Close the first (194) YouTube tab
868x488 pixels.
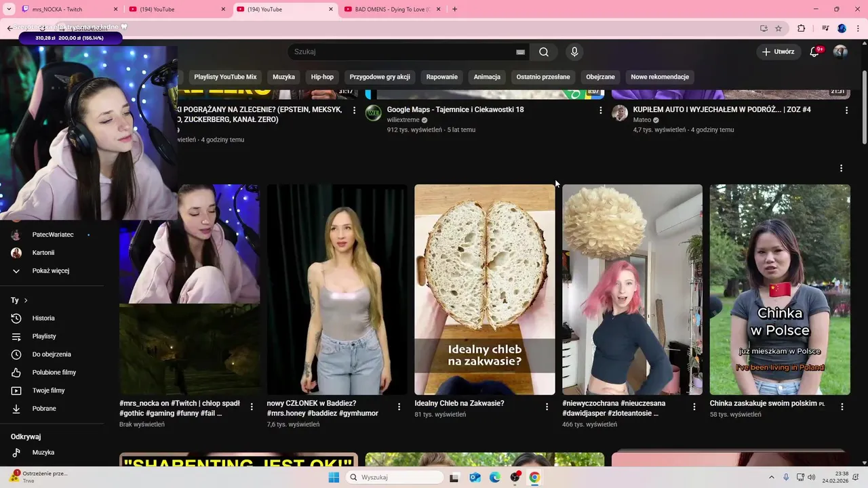tap(223, 9)
